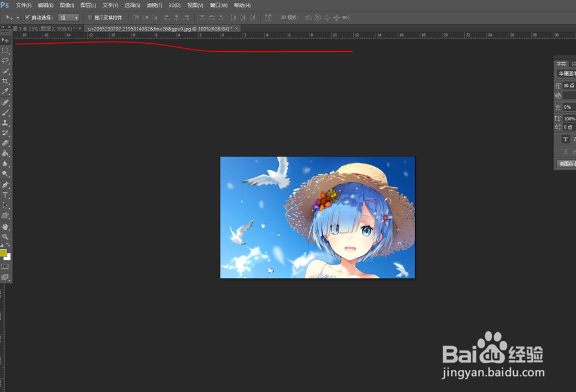Viewport: 576px width, 392px height.
Task: Toggle faux bold T button
Action: [x=566, y=139]
